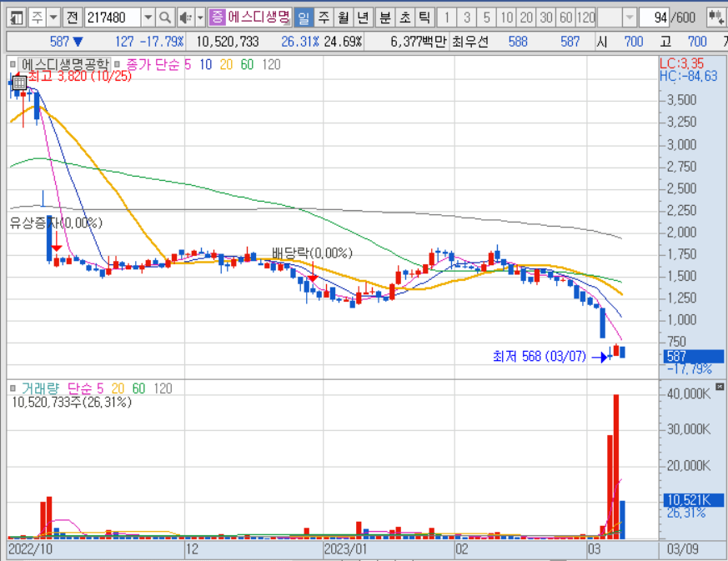Click the 2023/01 label on the time axis
This screenshot has height=561, width=728.
[345, 549]
